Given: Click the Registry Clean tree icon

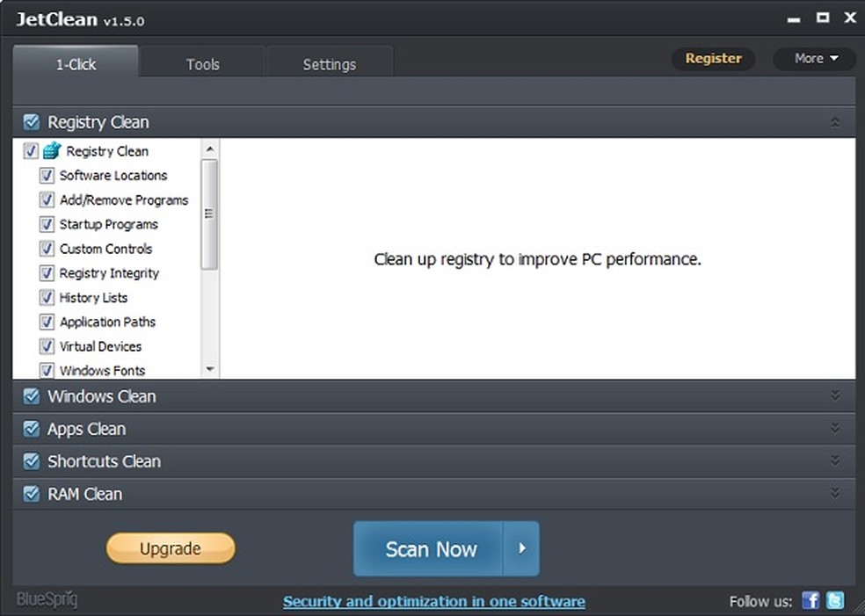Looking at the screenshot, I should point(52,150).
